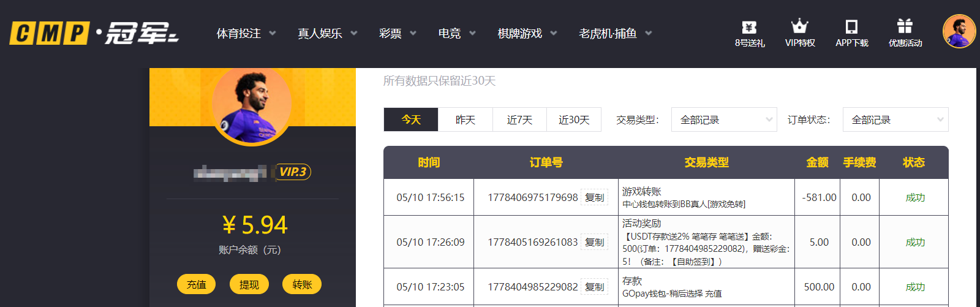980x307 pixels.
Task: Click the time 05/10 17:26:09
Action: tap(431, 242)
